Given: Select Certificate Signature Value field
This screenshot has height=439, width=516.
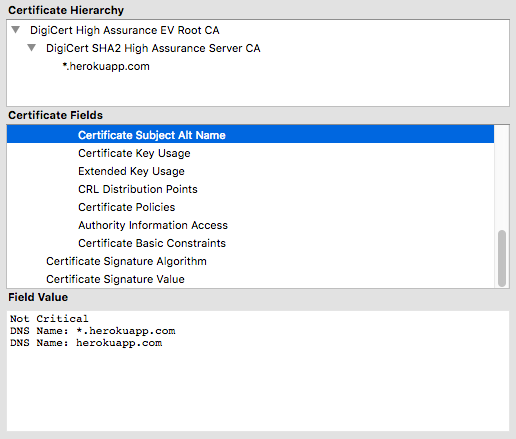Looking at the screenshot, I should tap(250, 279).
